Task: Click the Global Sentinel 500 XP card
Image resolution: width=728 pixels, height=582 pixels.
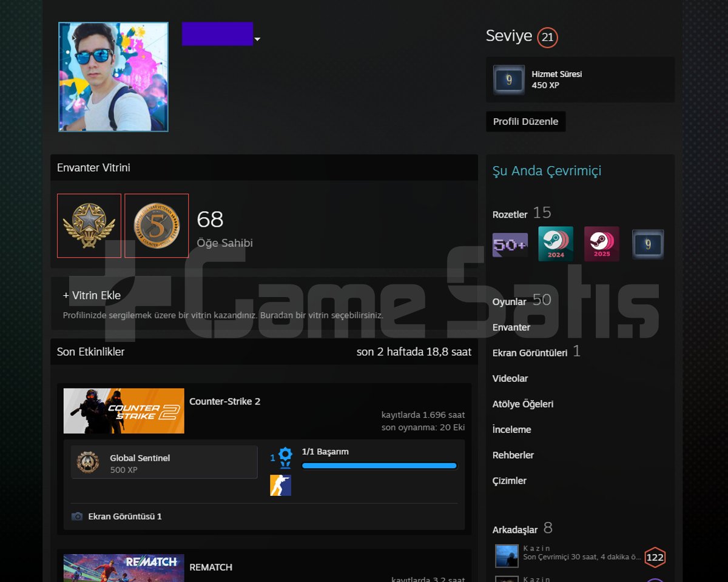Action: pos(164,463)
